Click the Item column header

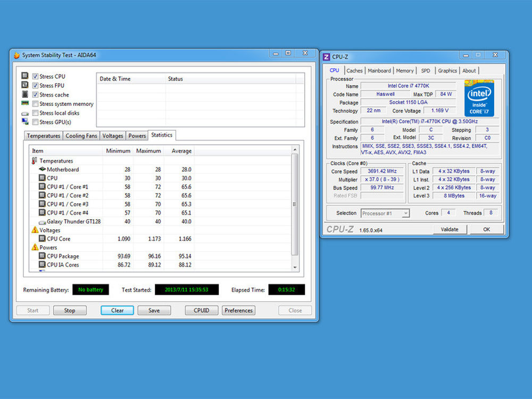66,151
